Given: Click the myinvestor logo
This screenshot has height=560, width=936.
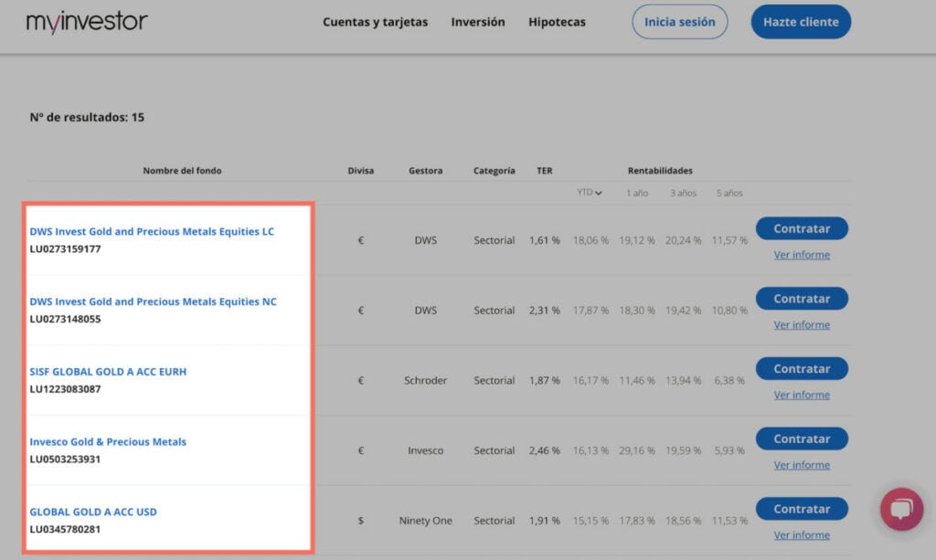Looking at the screenshot, I should 87,22.
